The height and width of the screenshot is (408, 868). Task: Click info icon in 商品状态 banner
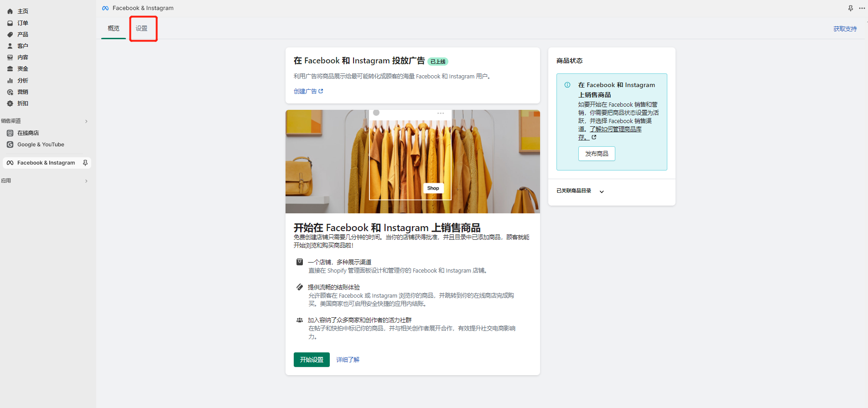[x=567, y=85]
